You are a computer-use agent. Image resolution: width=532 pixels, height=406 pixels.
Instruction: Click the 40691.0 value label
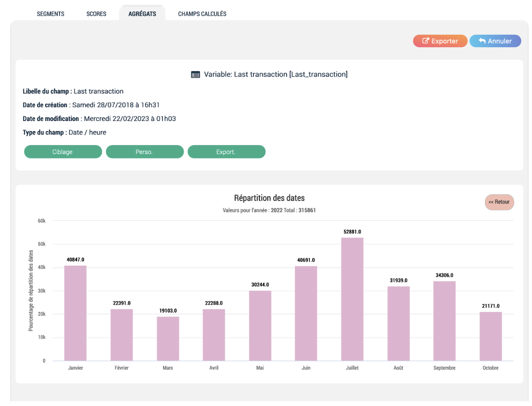point(306,260)
